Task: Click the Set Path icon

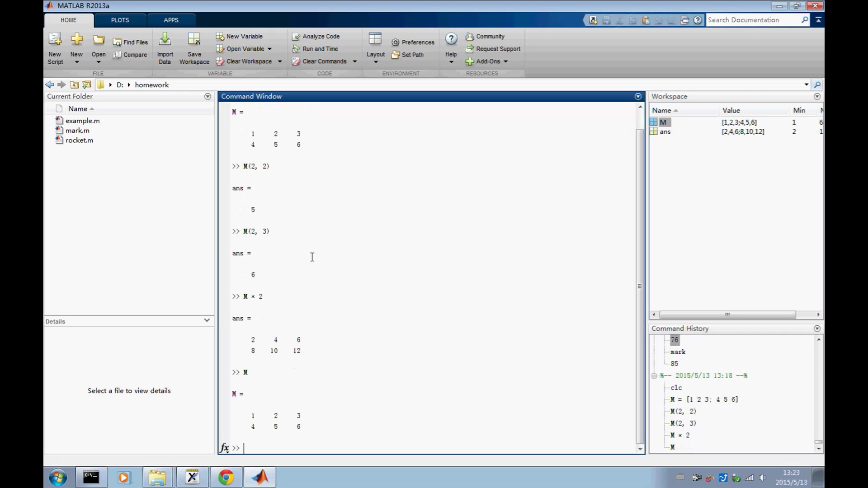Action: point(408,54)
